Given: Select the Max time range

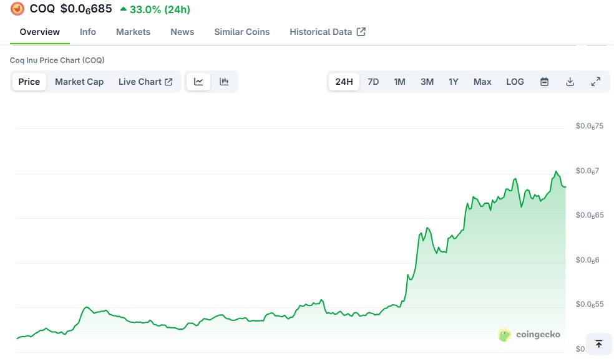Looking at the screenshot, I should point(482,82).
